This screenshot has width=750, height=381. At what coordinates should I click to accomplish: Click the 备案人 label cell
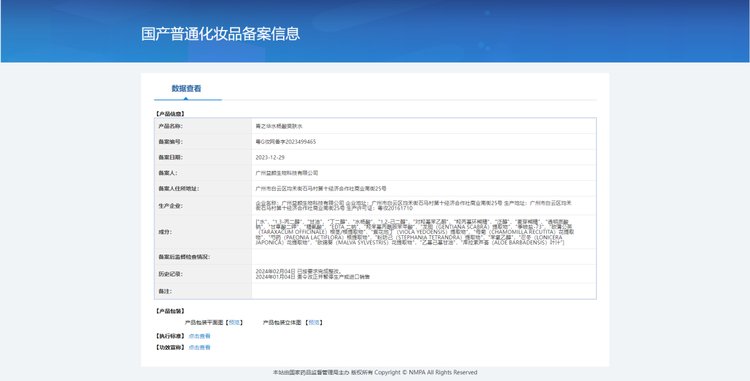click(x=203, y=173)
